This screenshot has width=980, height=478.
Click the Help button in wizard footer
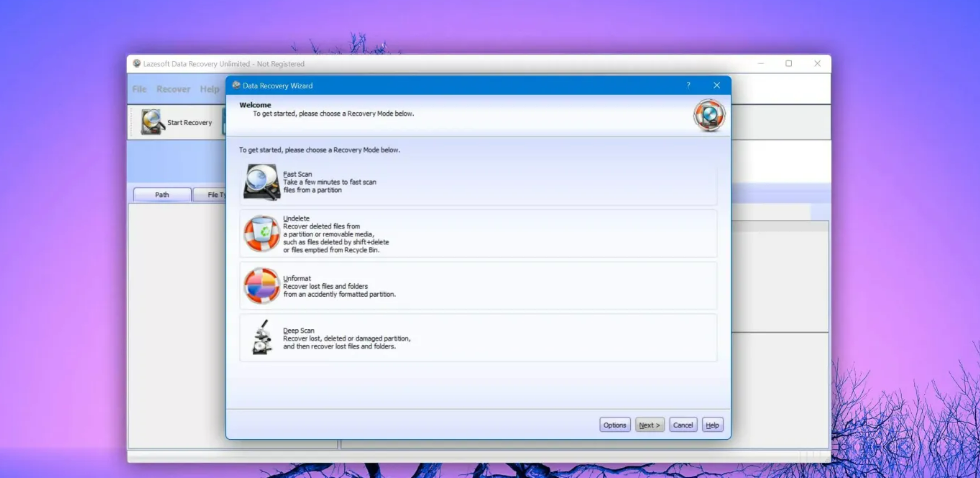click(x=712, y=425)
